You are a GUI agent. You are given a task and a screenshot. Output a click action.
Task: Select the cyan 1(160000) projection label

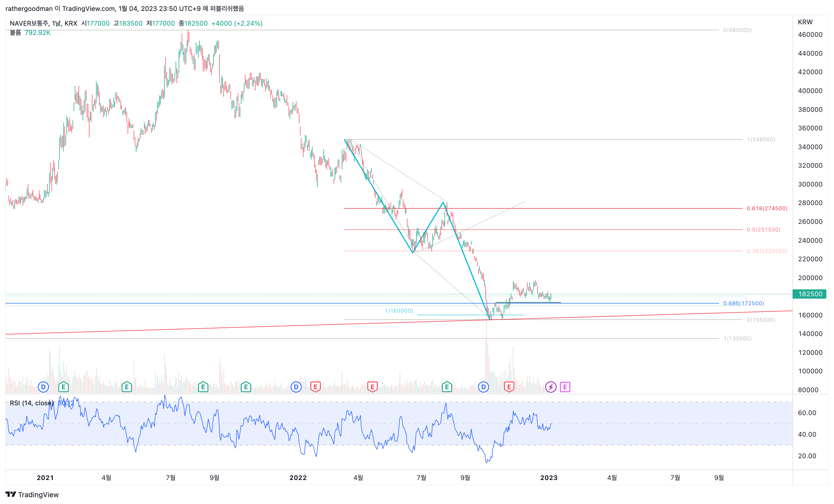pyautogui.click(x=399, y=311)
